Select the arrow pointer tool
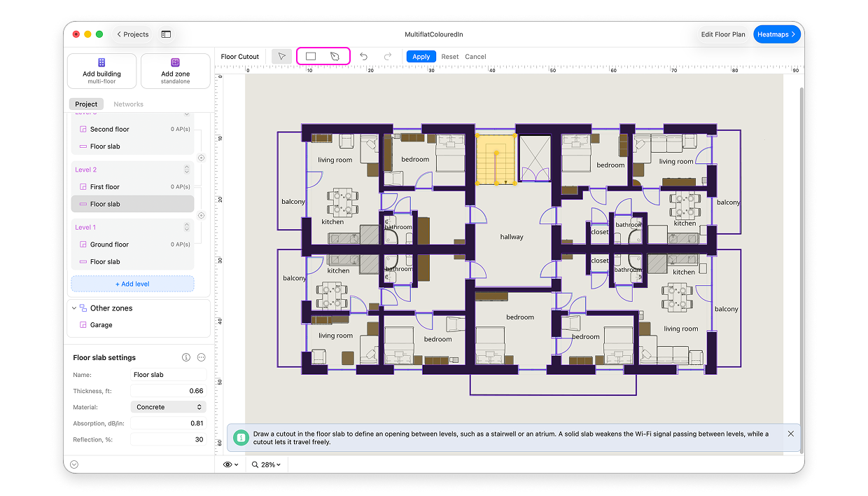 [281, 57]
